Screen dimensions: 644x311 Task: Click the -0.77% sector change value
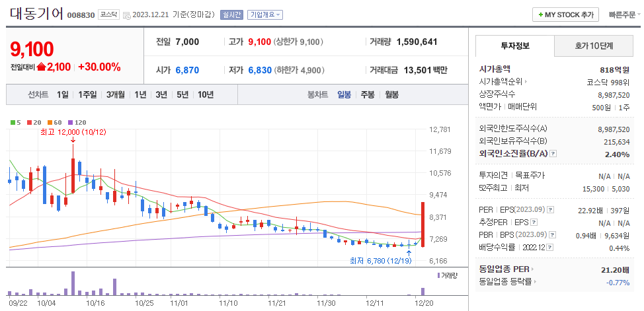(618, 283)
